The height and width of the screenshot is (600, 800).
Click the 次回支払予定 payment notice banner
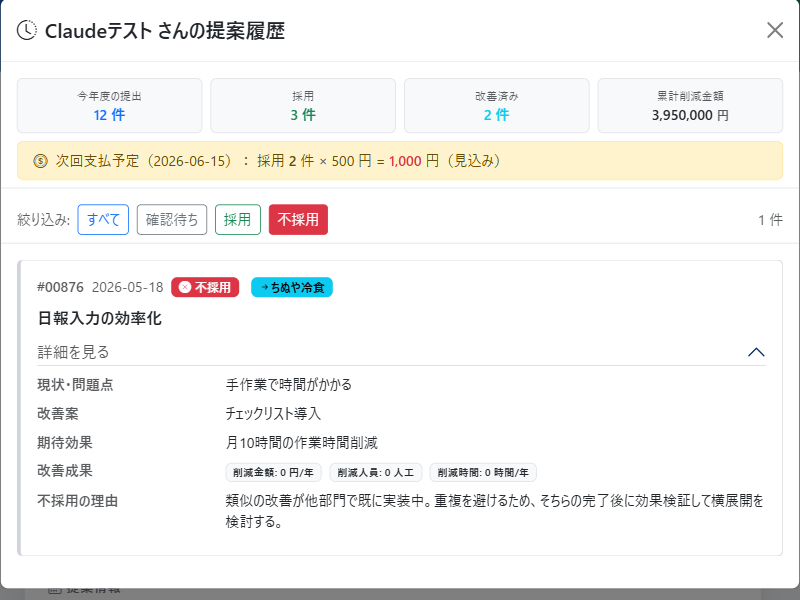pyautogui.click(x=400, y=161)
